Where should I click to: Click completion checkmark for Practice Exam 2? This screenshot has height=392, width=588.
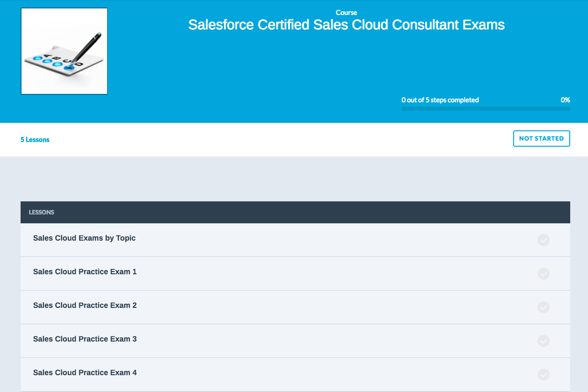click(543, 307)
